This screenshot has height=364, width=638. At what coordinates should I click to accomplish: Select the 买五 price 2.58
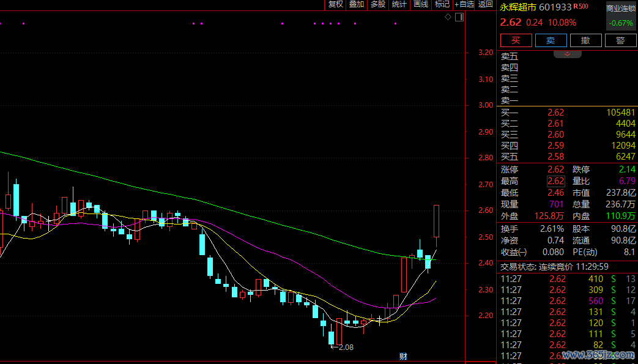[556, 157]
